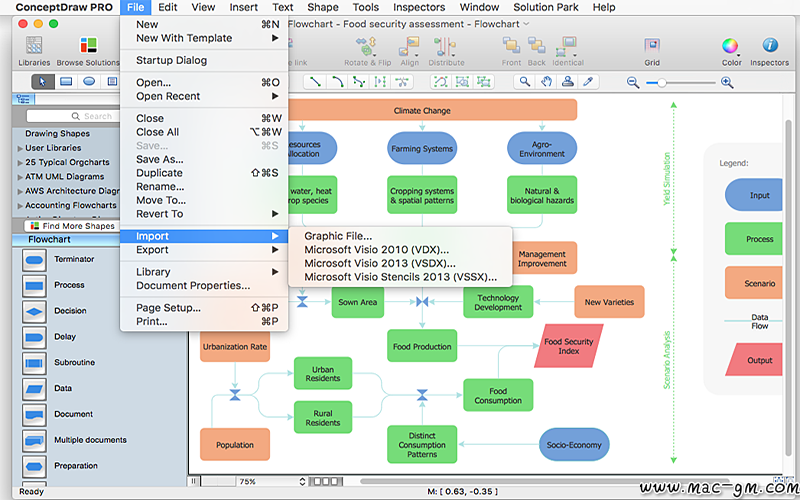Expand 25 Typical Orgcharts library
The image size is (800, 500).
tap(20, 163)
